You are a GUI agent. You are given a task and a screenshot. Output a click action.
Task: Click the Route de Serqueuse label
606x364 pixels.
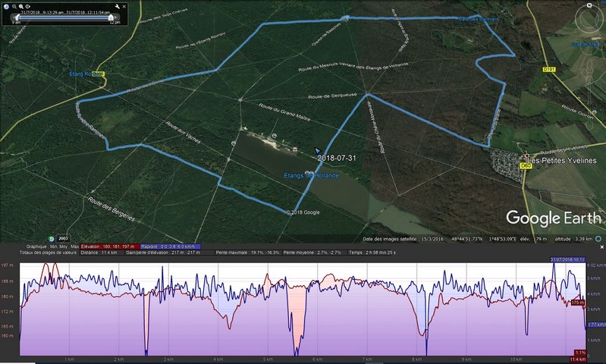[333, 96]
